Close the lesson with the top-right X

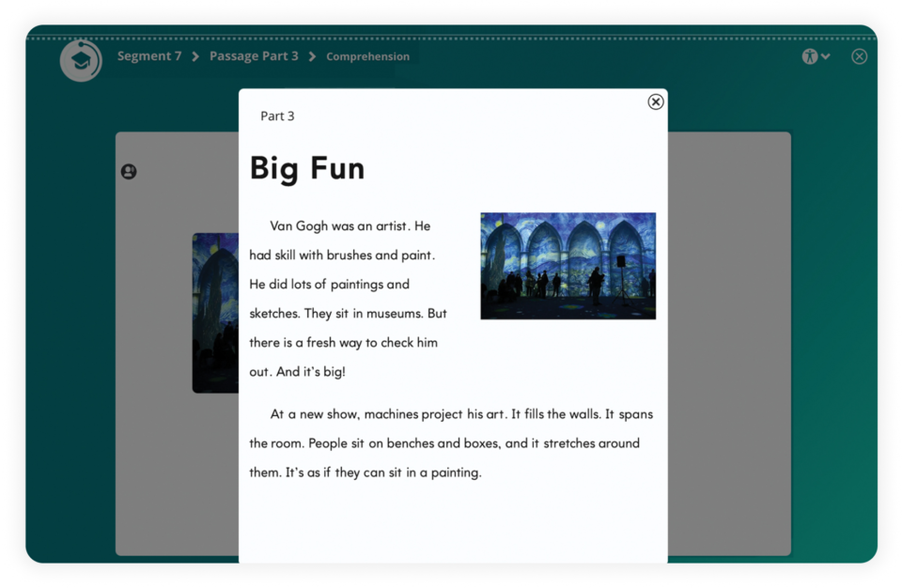(860, 56)
